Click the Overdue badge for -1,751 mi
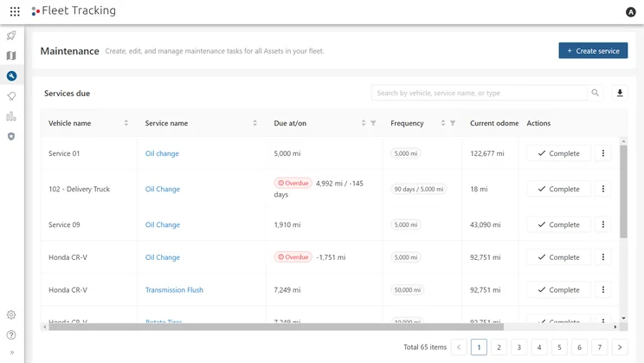Screen dimensions: 644x363 tap(293, 257)
